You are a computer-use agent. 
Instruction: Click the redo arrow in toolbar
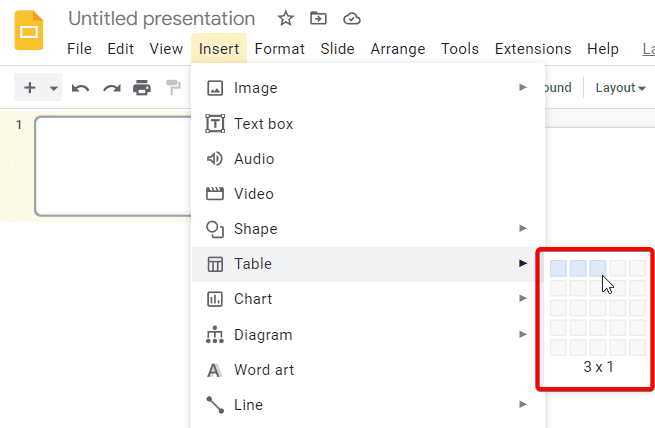pyautogui.click(x=112, y=88)
